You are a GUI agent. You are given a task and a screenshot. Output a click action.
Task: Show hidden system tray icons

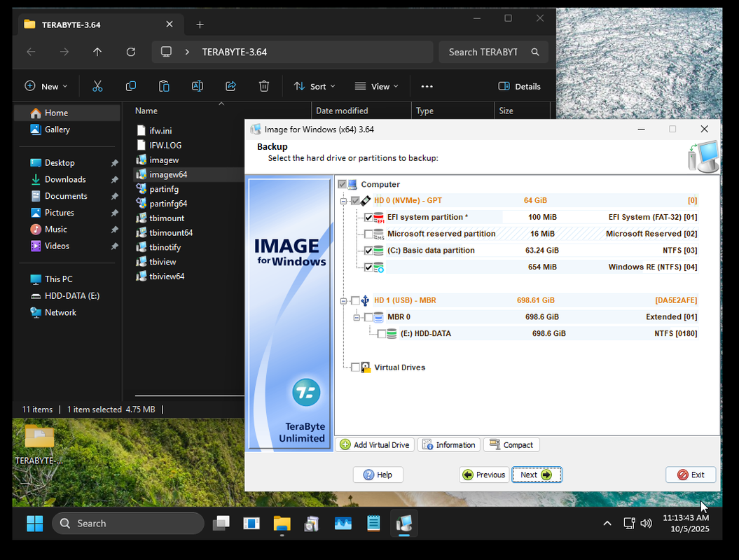607,524
